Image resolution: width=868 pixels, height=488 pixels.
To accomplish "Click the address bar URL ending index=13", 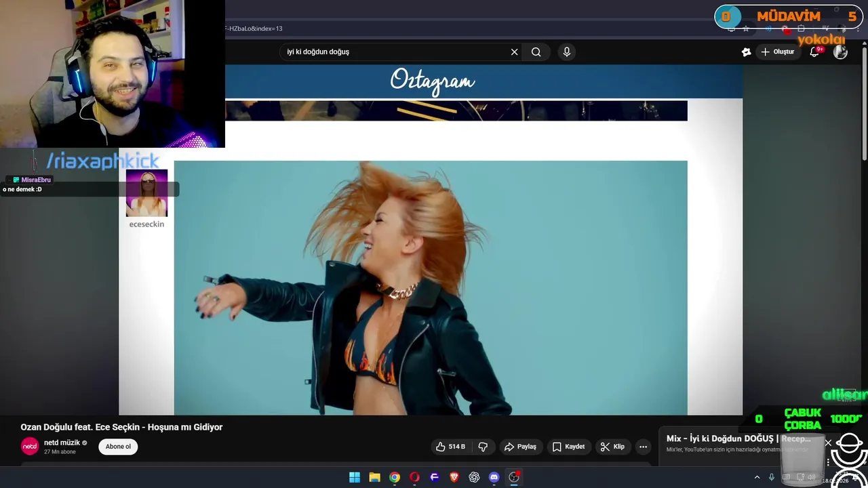I will tap(254, 28).
